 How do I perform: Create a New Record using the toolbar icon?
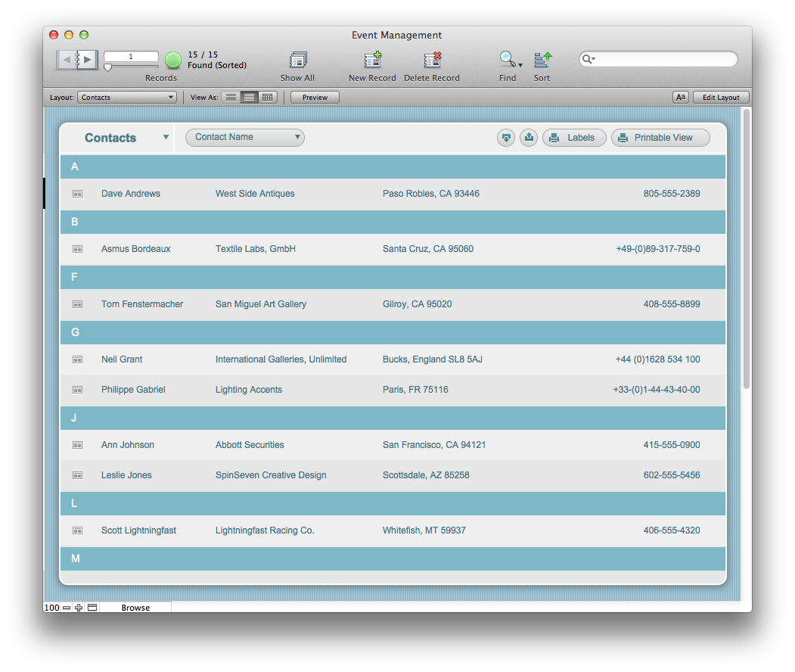pyautogui.click(x=372, y=61)
